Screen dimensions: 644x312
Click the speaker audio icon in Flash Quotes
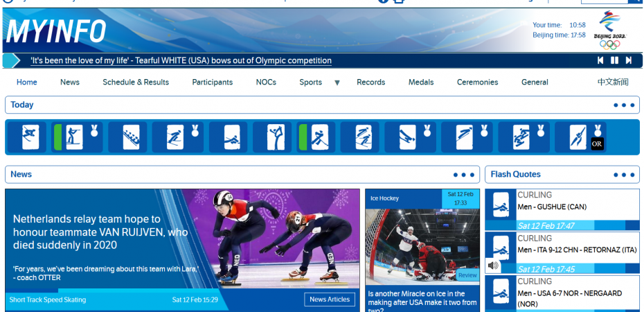click(493, 266)
